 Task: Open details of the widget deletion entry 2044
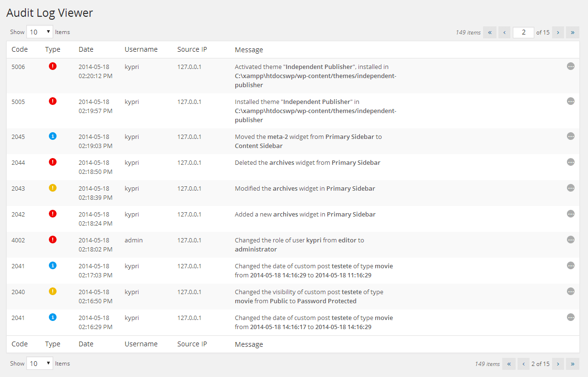(570, 162)
